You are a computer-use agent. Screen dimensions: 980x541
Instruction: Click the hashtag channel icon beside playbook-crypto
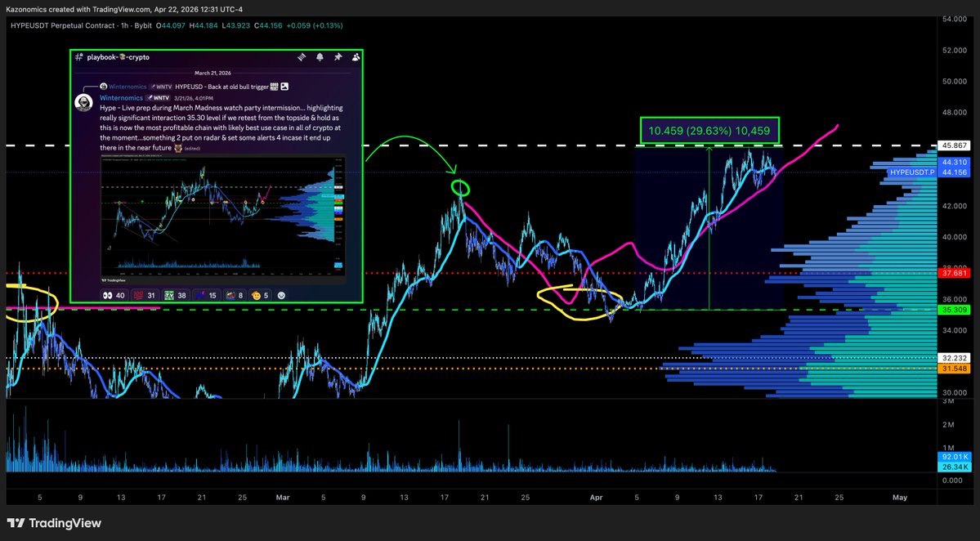coord(78,57)
